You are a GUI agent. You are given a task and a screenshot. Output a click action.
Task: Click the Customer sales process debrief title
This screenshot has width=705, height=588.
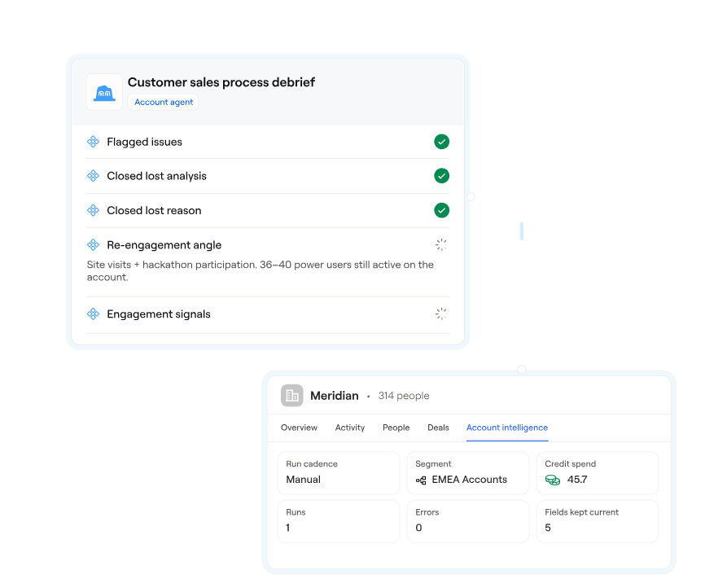click(221, 82)
